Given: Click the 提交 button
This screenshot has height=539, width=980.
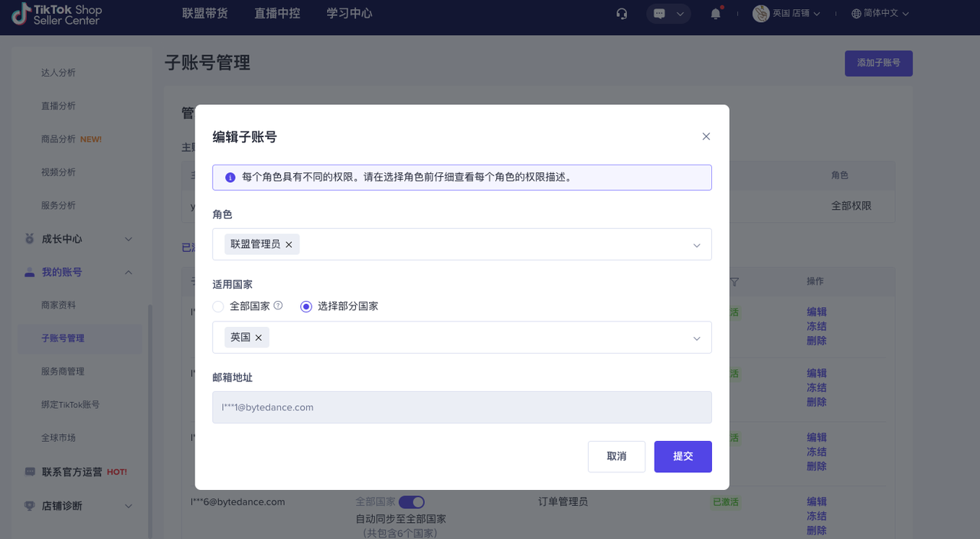Looking at the screenshot, I should click(x=682, y=456).
